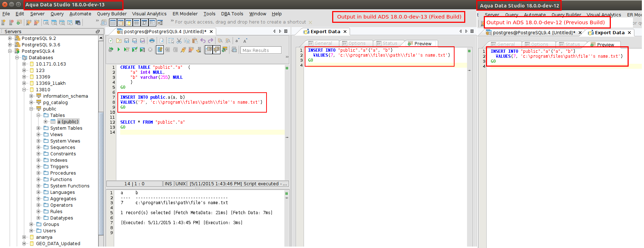This screenshot has height=248, width=644.
Task: Collapse the PostgreSQL9.4 server node
Action: click(10, 51)
